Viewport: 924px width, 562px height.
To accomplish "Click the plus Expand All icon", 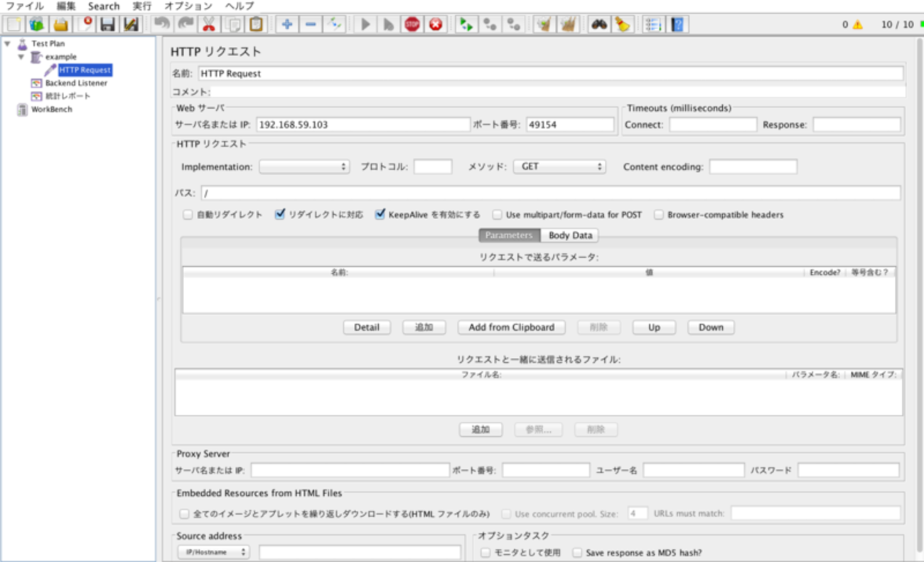I will 287,25.
